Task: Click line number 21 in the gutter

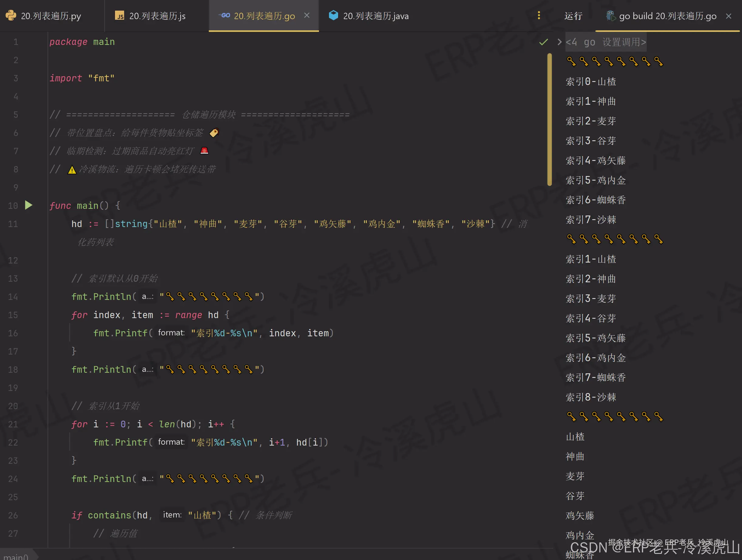Action: (x=13, y=424)
